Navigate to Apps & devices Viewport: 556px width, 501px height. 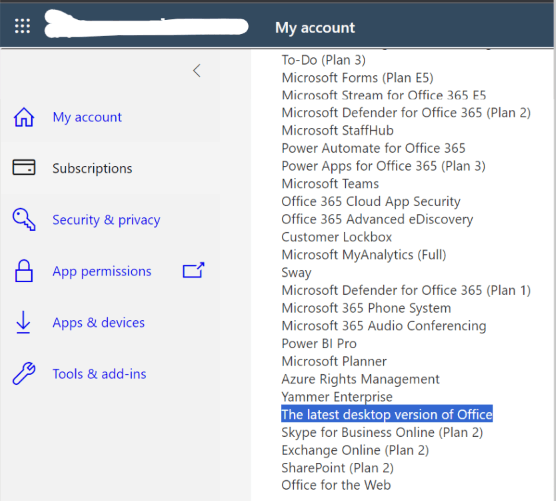click(x=99, y=323)
